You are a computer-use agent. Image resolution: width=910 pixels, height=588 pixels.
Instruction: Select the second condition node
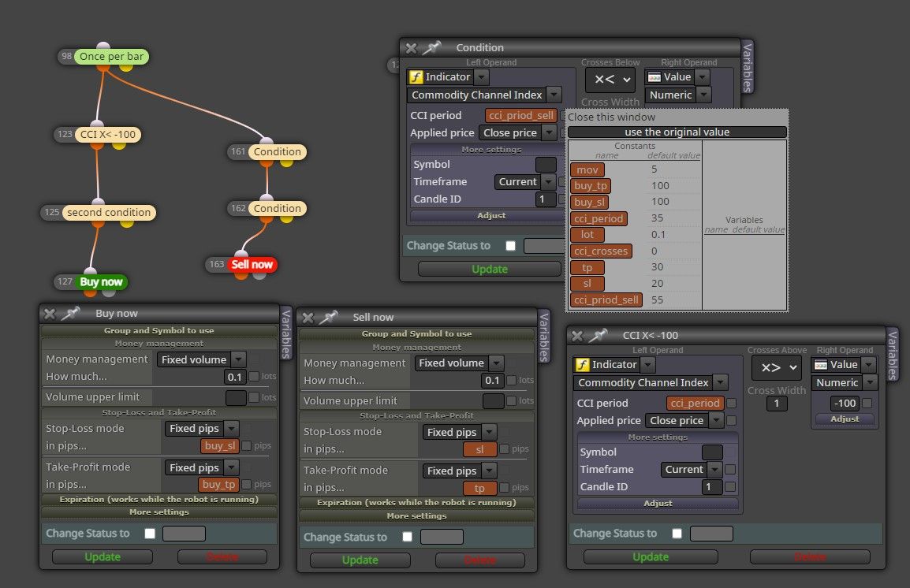[x=109, y=212]
